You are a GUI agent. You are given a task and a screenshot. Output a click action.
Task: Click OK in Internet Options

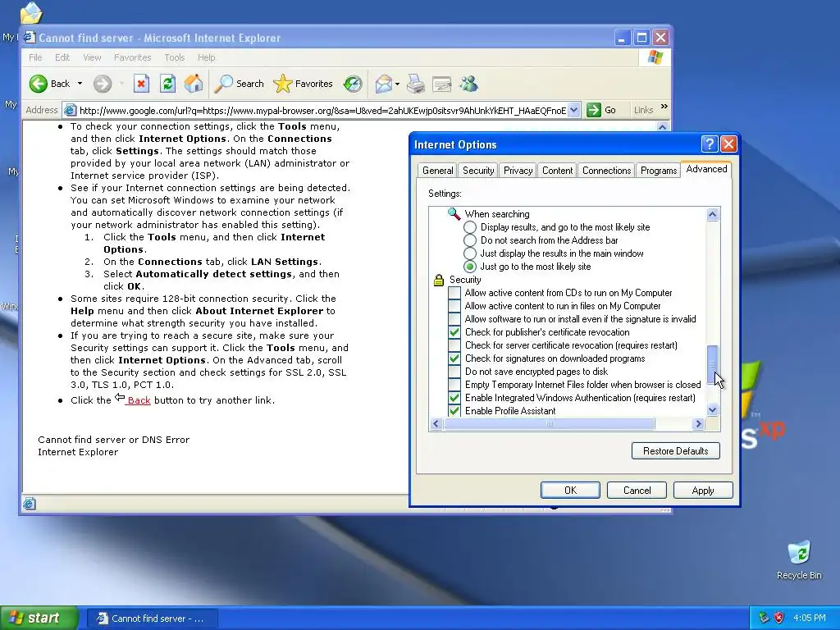coord(570,491)
